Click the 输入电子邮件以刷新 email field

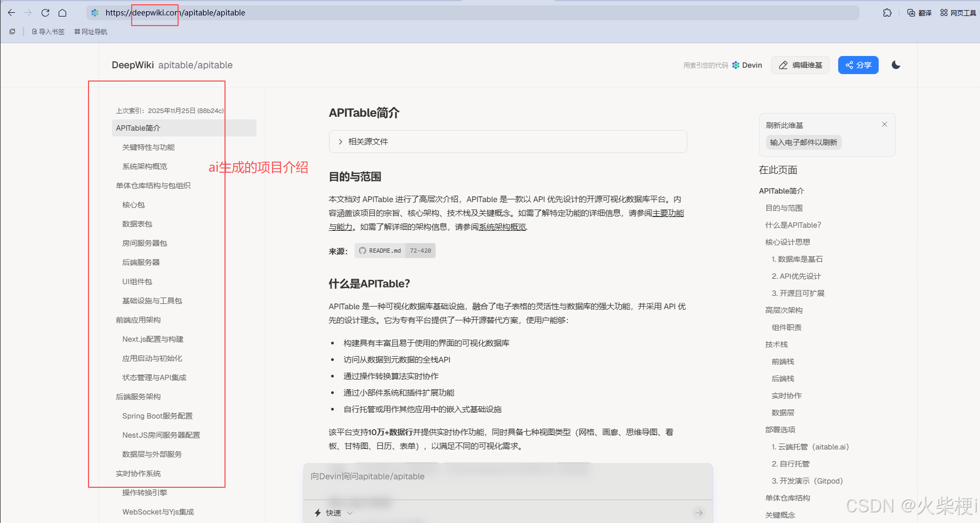tap(804, 142)
